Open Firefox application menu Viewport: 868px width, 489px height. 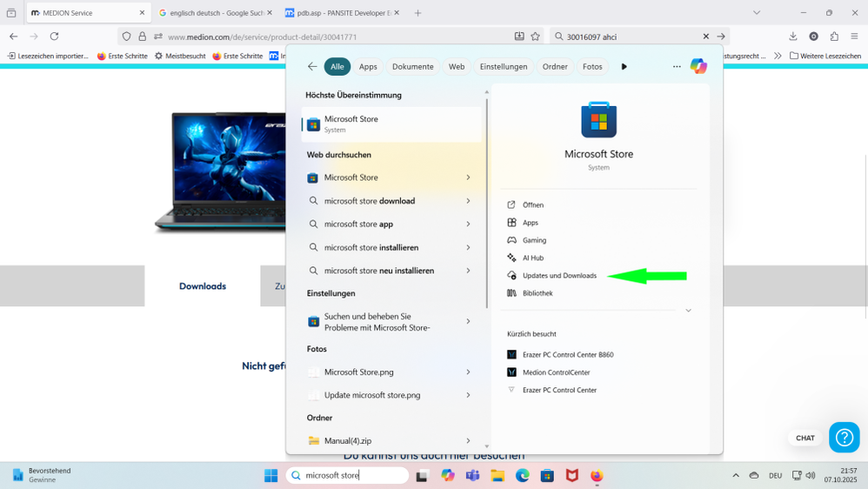[854, 37]
